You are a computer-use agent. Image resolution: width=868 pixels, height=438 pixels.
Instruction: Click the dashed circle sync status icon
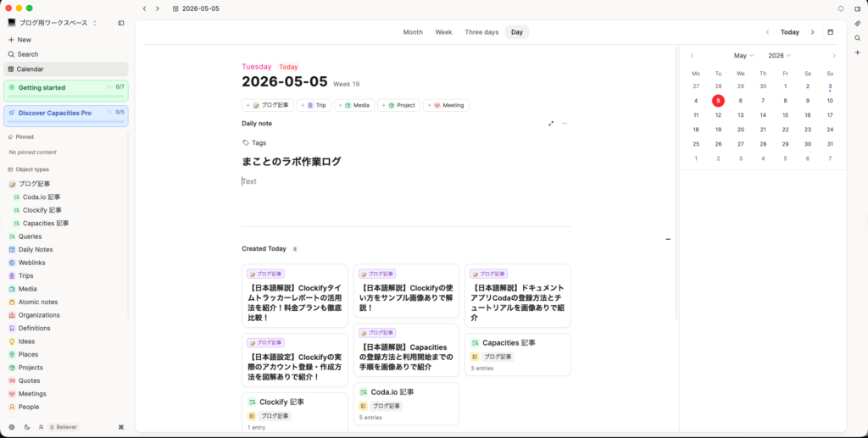(841, 8)
